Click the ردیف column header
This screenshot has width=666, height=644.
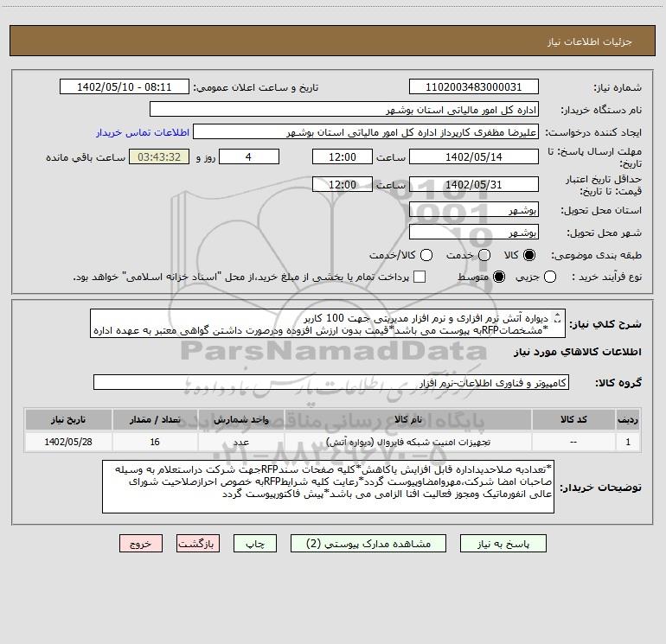628,419
